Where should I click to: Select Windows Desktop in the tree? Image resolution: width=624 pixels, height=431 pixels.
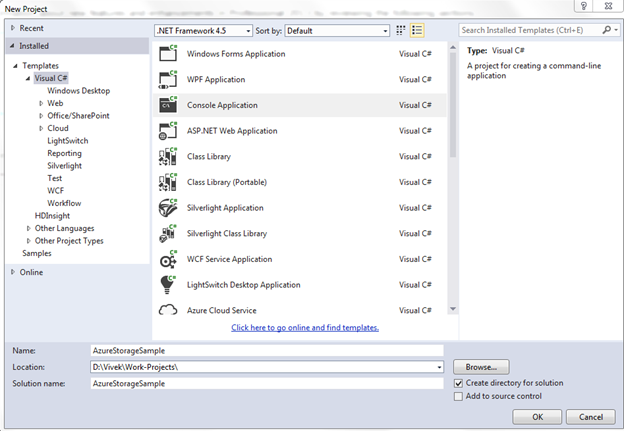pos(78,91)
